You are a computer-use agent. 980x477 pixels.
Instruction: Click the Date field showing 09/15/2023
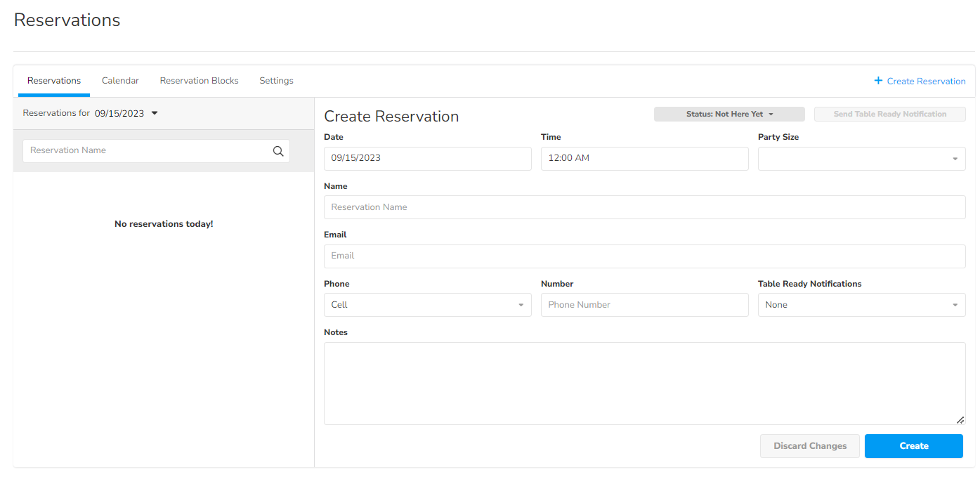pyautogui.click(x=427, y=159)
